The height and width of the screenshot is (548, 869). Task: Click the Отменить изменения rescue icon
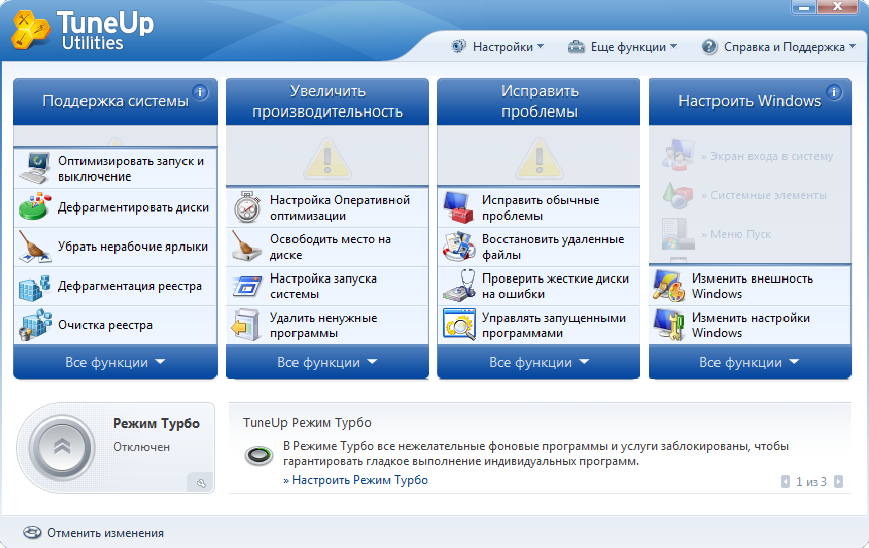point(32,532)
